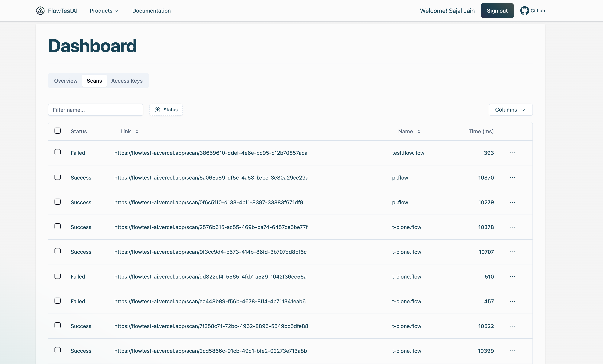Open the Github icon link
This screenshot has width=603, height=364.
[x=524, y=11]
